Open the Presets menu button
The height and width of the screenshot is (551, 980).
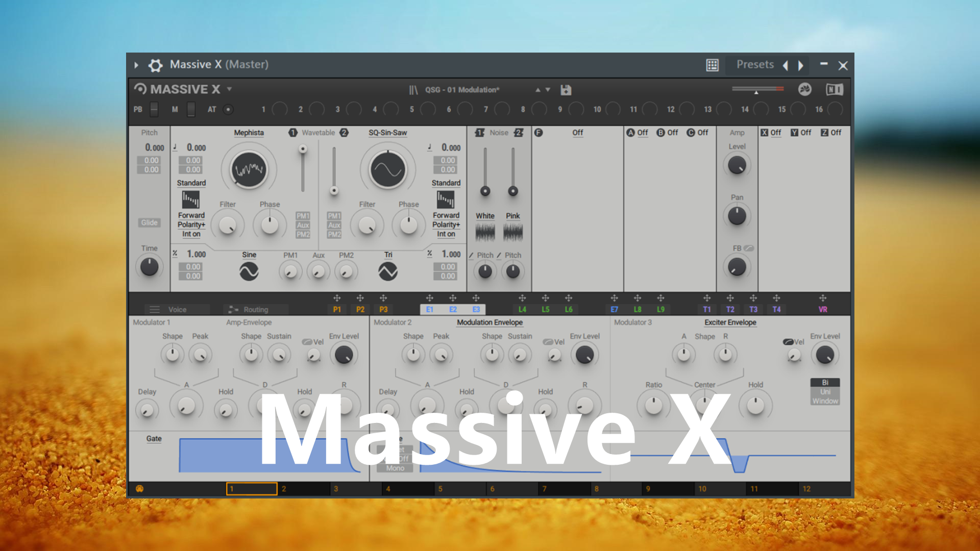tap(755, 65)
